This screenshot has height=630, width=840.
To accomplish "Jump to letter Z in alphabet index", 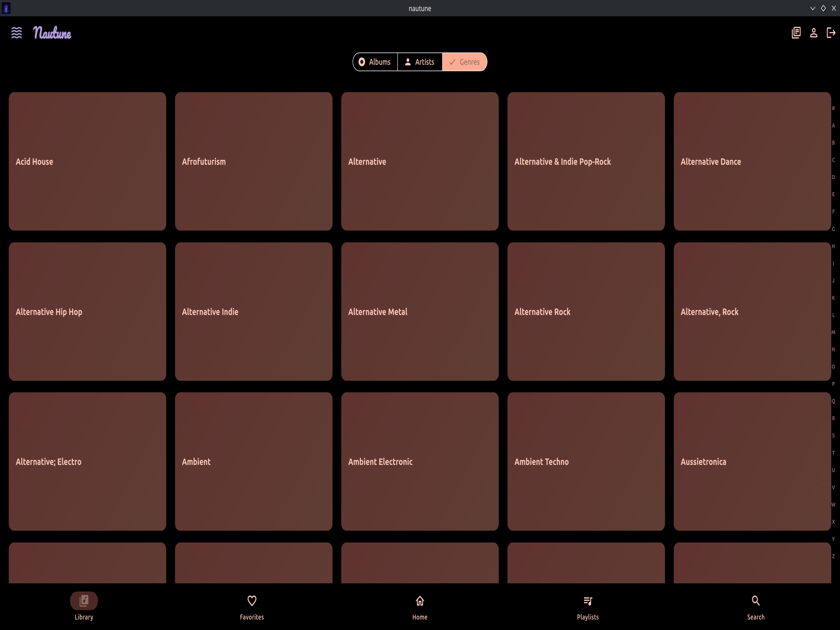I will [x=834, y=556].
